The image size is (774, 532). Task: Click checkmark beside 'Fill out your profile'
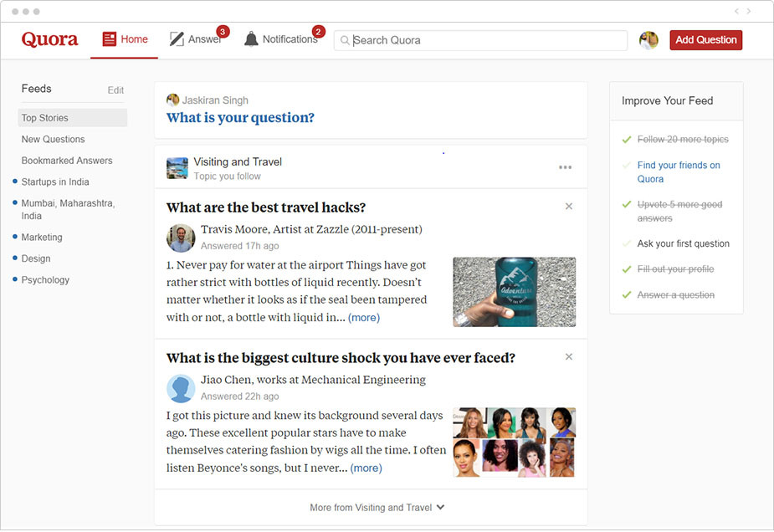(x=627, y=269)
